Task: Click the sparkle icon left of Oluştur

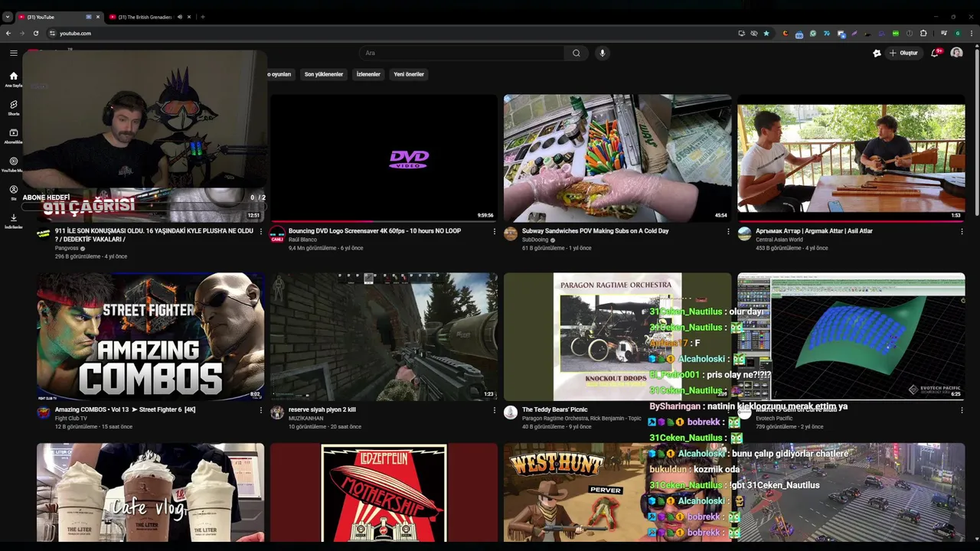Action: (x=877, y=53)
